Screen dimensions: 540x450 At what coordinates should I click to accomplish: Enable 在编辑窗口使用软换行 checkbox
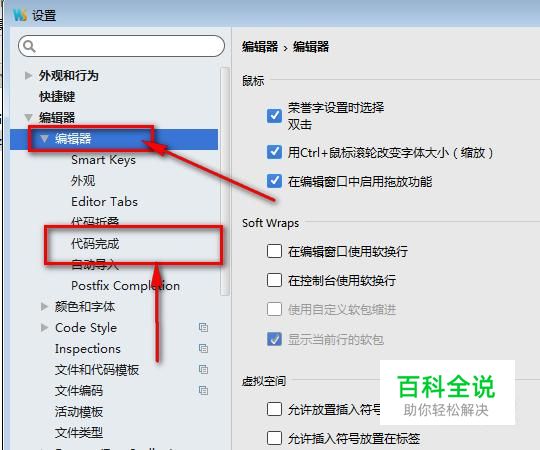click(x=274, y=251)
